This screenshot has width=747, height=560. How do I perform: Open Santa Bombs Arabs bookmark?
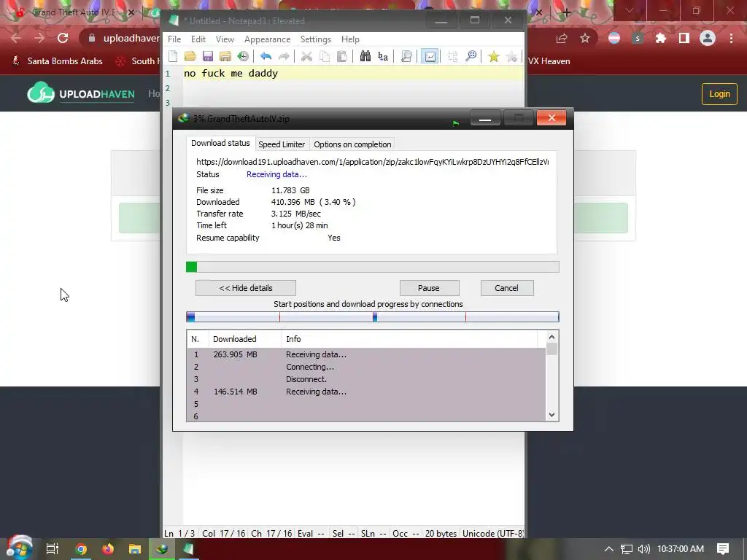[x=57, y=61]
